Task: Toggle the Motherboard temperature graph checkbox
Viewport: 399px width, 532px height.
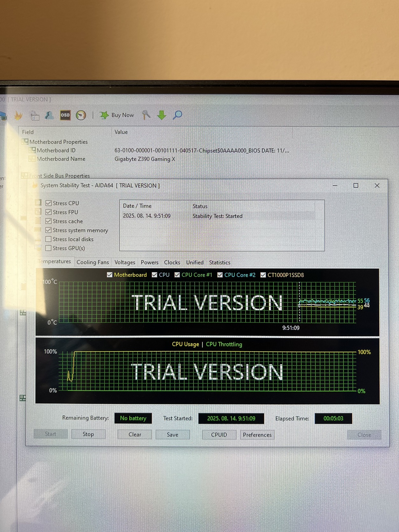Action: [109, 275]
